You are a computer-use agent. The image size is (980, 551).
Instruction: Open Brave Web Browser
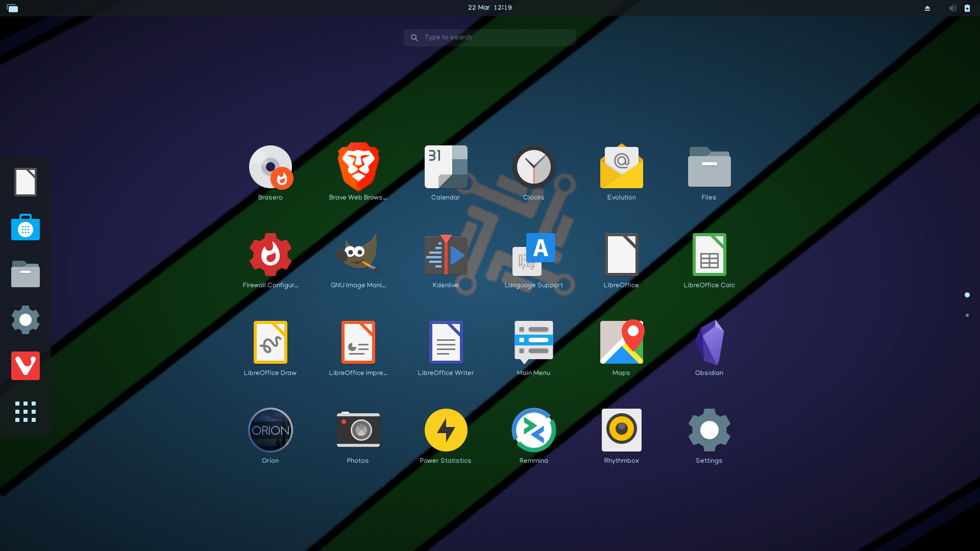click(358, 167)
